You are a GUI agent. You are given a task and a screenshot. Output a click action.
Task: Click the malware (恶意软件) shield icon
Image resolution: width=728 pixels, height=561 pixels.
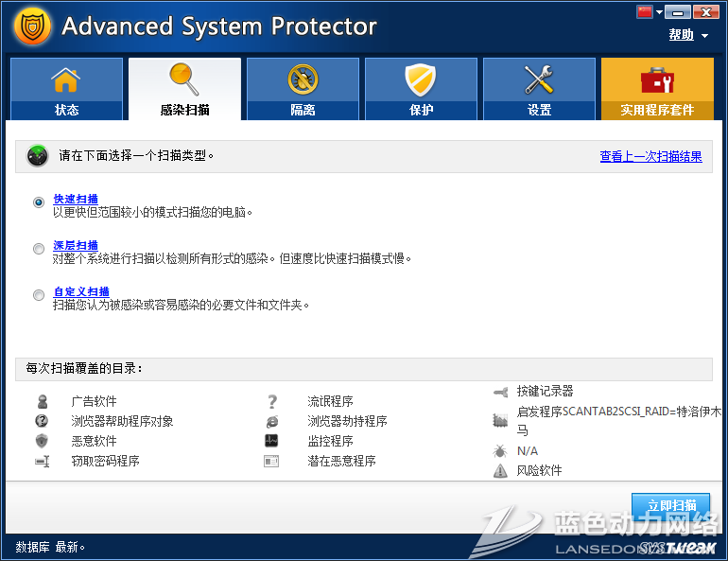tap(42, 442)
